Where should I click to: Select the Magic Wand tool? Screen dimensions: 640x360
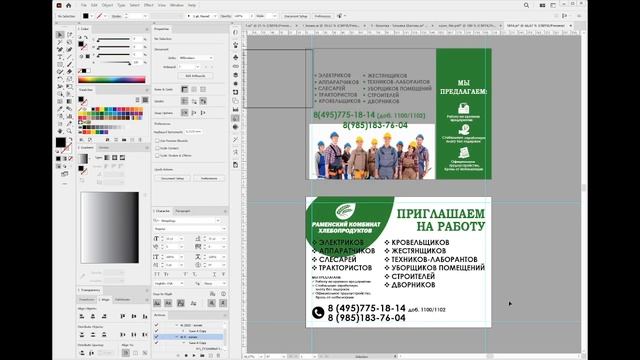[60, 42]
